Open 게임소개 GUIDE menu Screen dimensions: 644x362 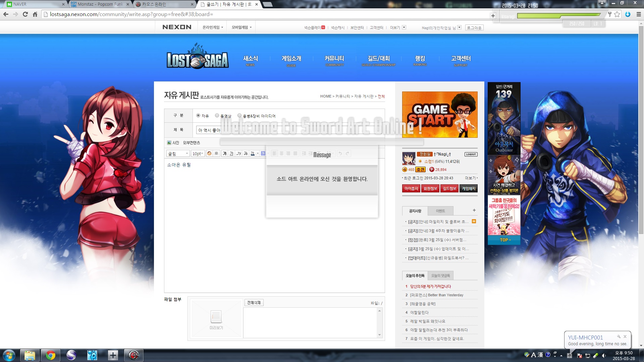pyautogui.click(x=291, y=61)
